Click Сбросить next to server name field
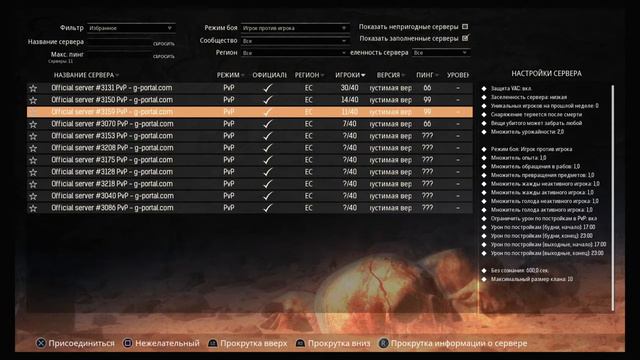The width and height of the screenshot is (640, 360). point(164,44)
